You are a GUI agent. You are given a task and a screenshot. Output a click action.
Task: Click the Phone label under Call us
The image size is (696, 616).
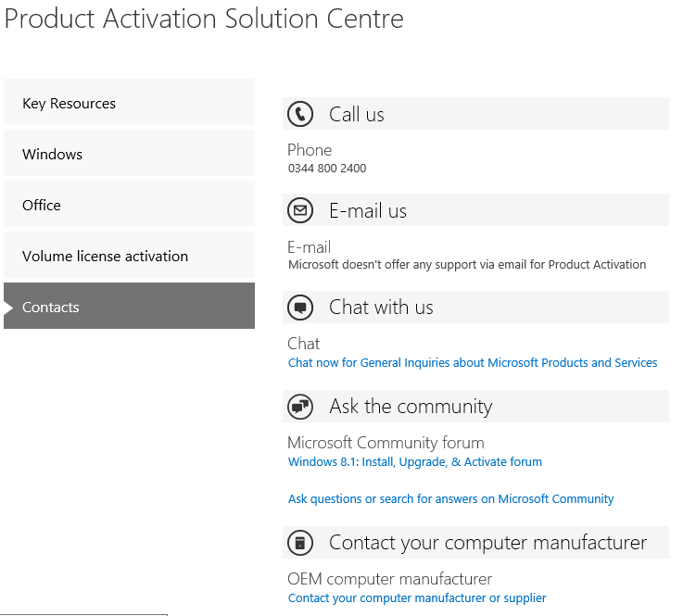(x=310, y=150)
